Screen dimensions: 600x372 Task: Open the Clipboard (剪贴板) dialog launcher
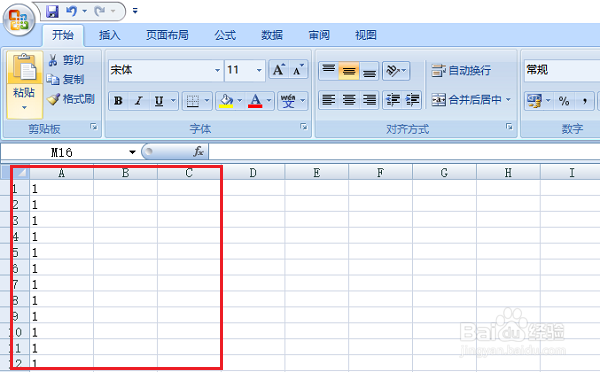point(94,126)
